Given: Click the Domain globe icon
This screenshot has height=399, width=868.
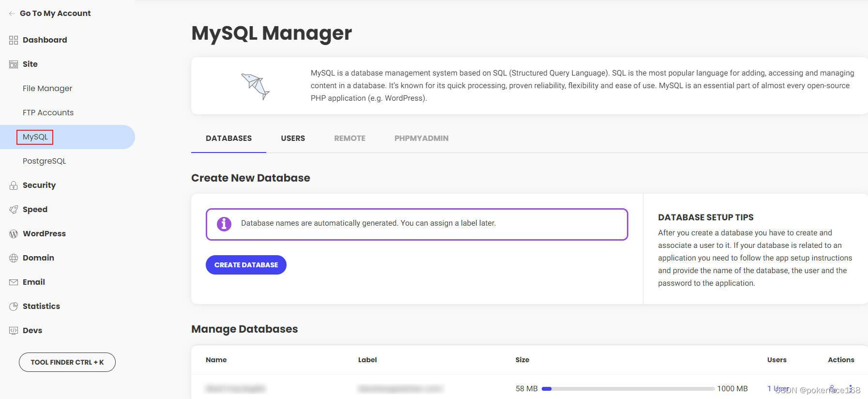Looking at the screenshot, I should [14, 258].
